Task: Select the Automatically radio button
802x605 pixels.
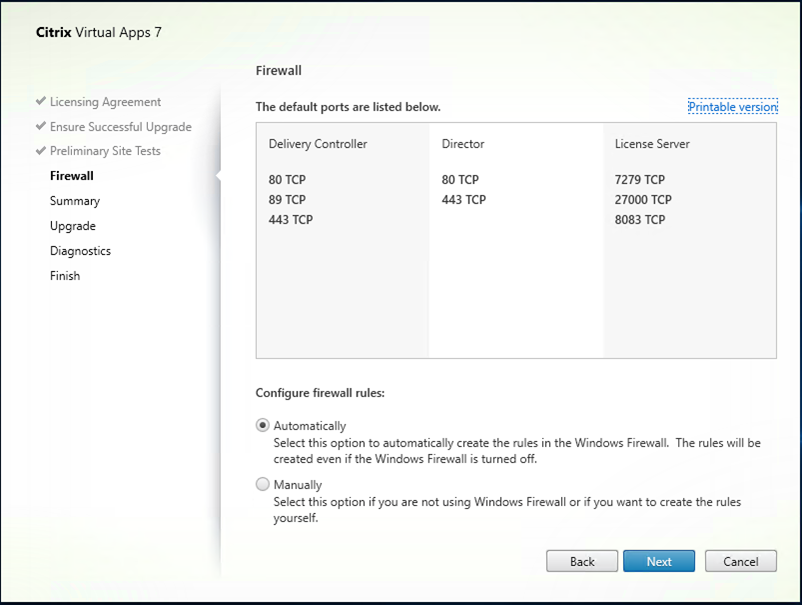Action: [x=263, y=425]
